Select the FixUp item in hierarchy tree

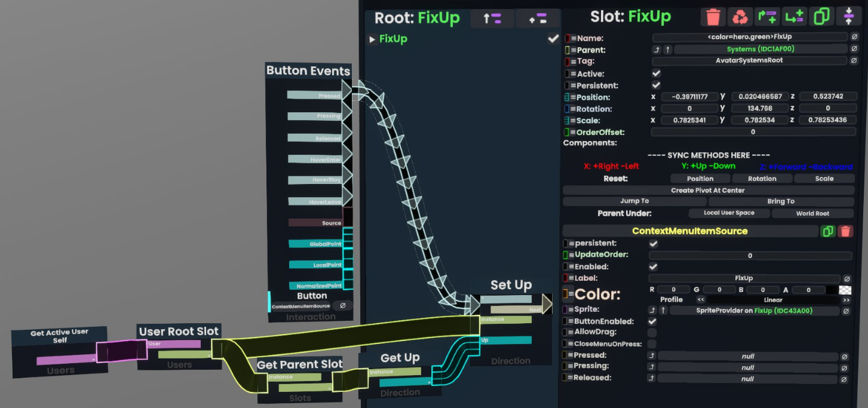(x=393, y=39)
